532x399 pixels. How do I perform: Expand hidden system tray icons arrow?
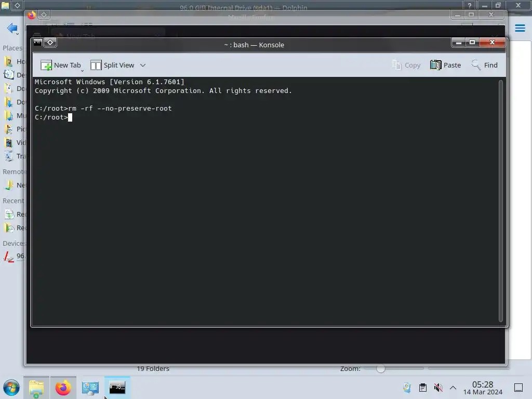453,388
